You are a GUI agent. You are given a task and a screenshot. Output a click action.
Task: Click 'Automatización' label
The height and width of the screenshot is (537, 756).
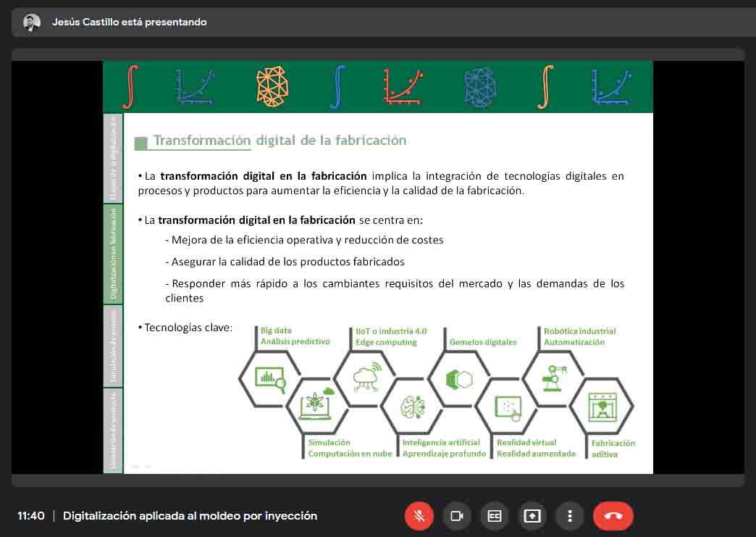coord(574,342)
